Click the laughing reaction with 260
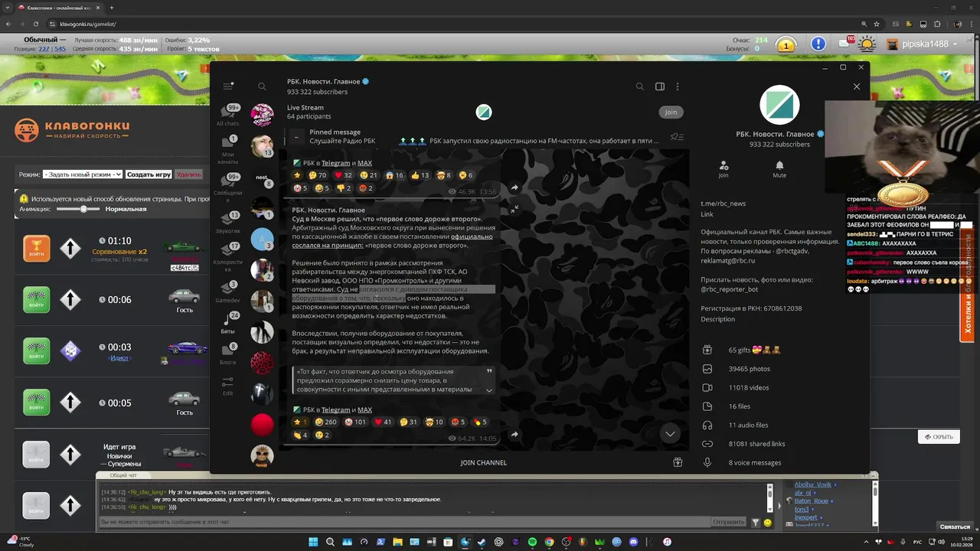This screenshot has width=980, height=551. pyautogui.click(x=326, y=422)
